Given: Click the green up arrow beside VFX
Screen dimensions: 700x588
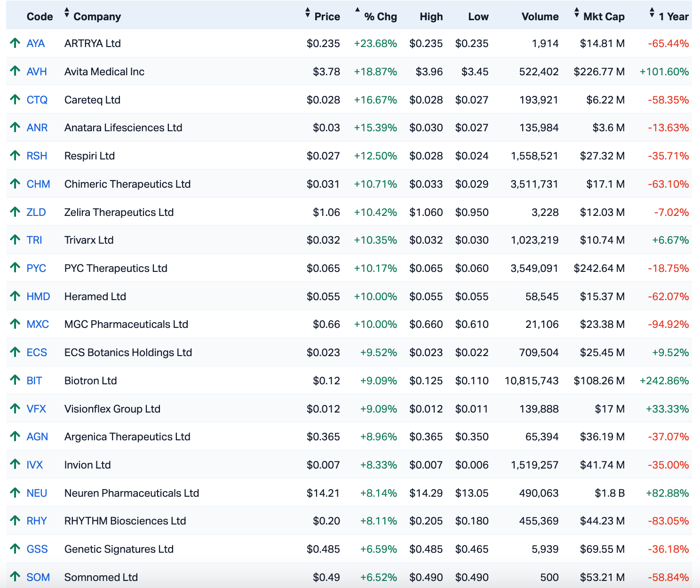Looking at the screenshot, I should [x=15, y=408].
